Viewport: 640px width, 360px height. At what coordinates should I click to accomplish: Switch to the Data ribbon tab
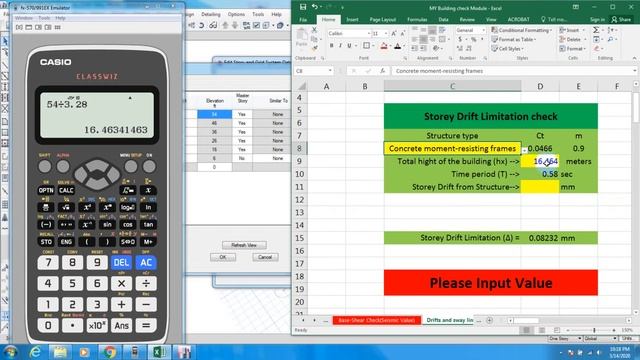tap(443, 19)
